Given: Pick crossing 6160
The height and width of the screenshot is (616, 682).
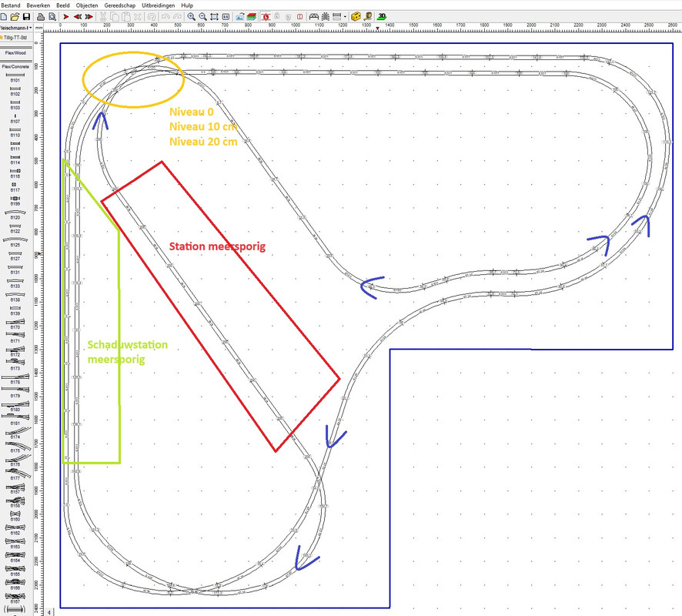Looking at the screenshot, I should pyautogui.click(x=15, y=516).
